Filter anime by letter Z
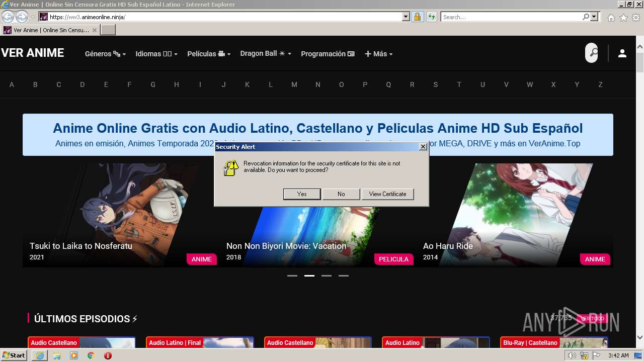The height and width of the screenshot is (362, 644). coord(600,84)
